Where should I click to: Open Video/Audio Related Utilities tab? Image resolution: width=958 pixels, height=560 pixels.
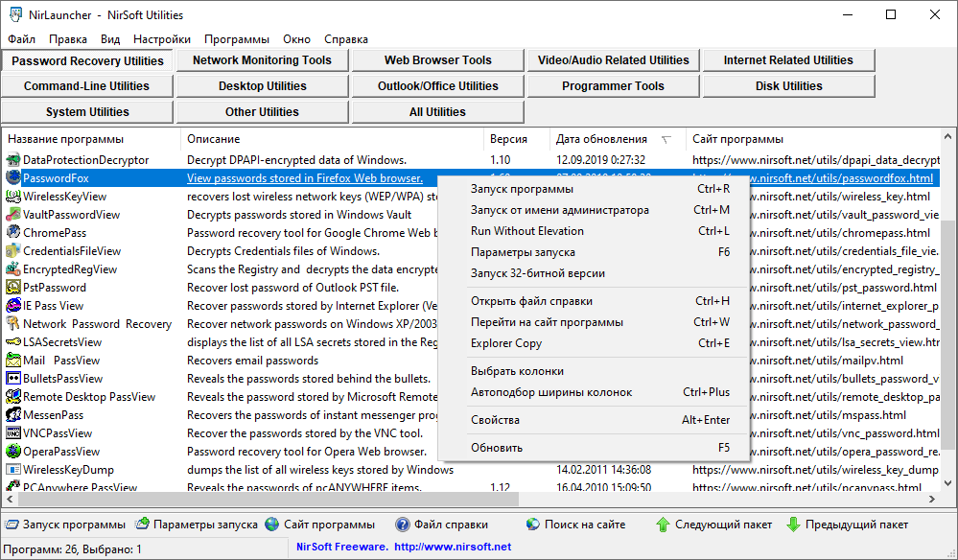613,60
